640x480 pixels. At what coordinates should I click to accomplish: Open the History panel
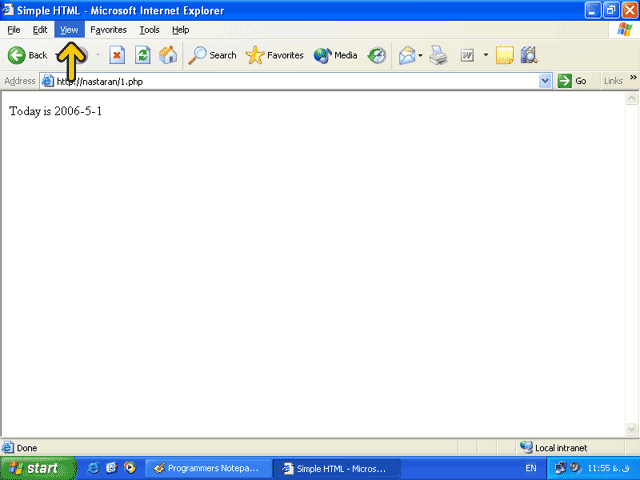377,56
